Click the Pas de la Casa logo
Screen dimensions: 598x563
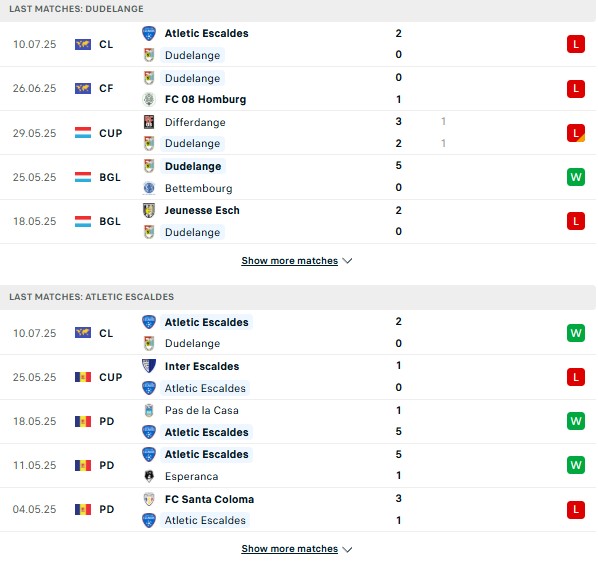(149, 410)
